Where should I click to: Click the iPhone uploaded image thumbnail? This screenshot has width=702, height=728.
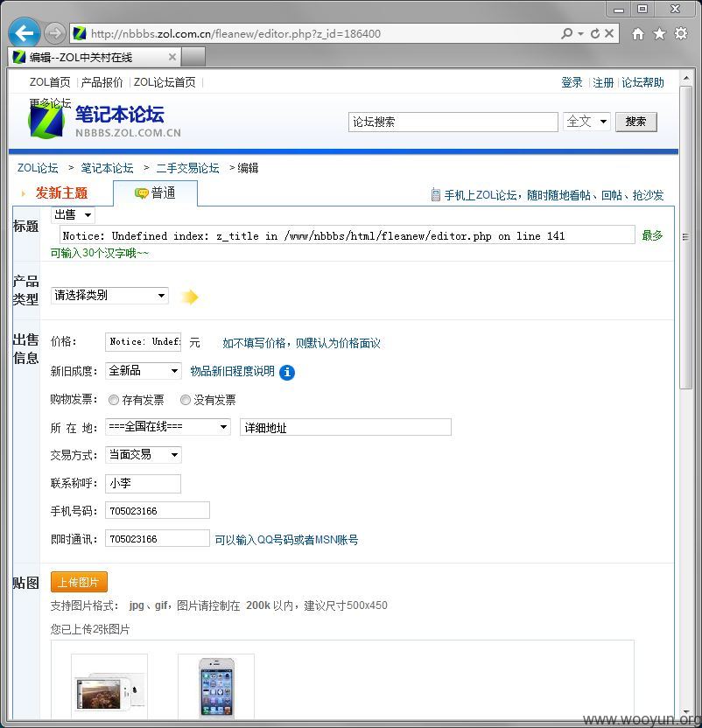tap(216, 687)
